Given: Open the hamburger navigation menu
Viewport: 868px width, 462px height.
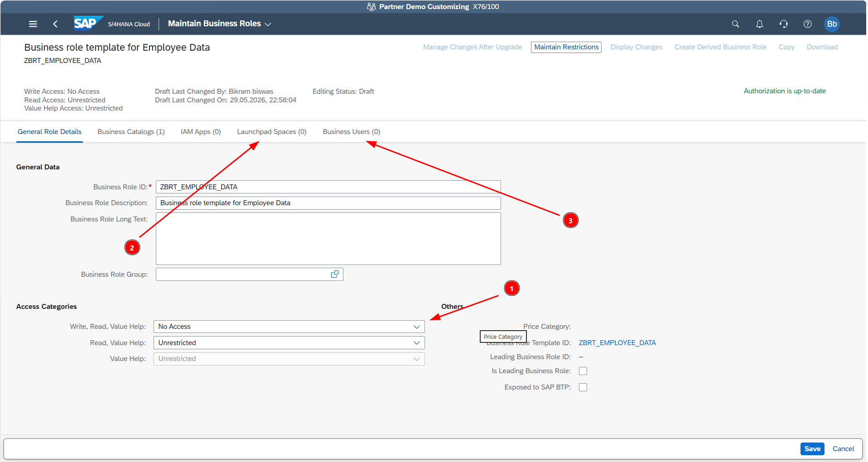Looking at the screenshot, I should 33,24.
